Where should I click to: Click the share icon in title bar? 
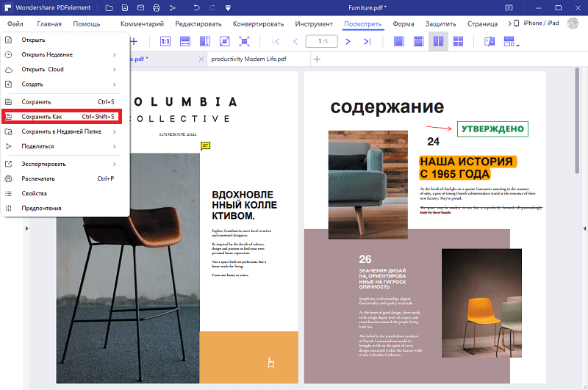tap(172, 7)
